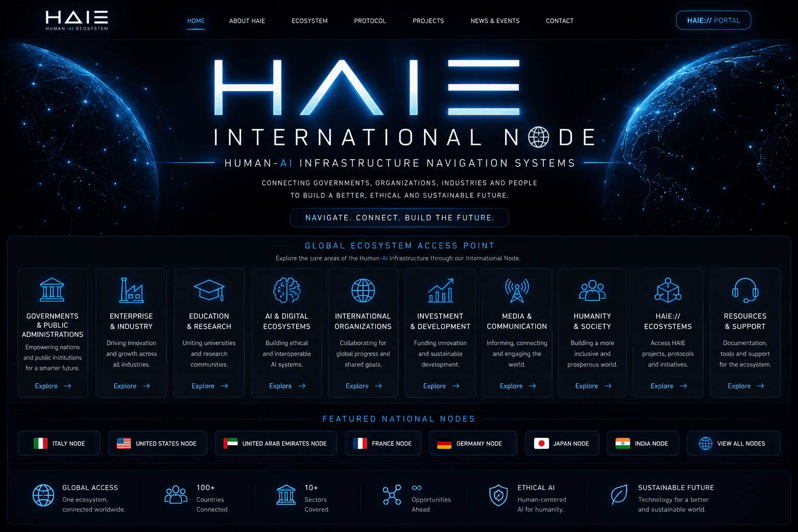The height and width of the screenshot is (532, 798).
Task: Click the 100+ Countries Connected people icon
Action: point(176,495)
